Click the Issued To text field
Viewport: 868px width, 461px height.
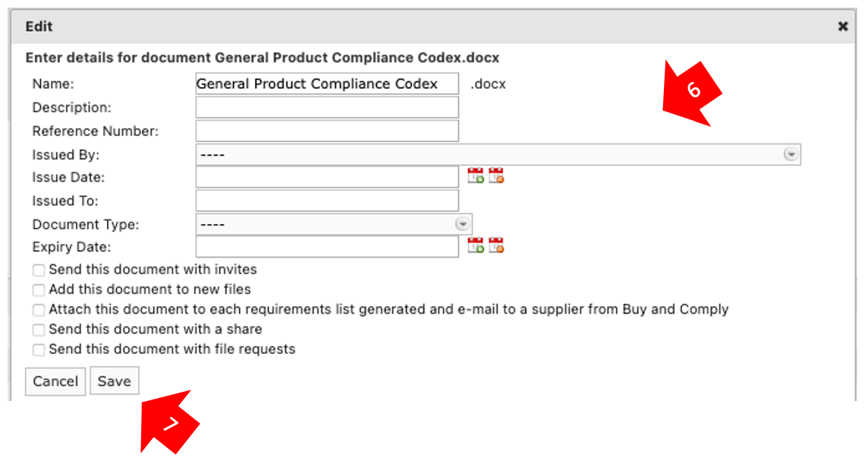point(327,201)
